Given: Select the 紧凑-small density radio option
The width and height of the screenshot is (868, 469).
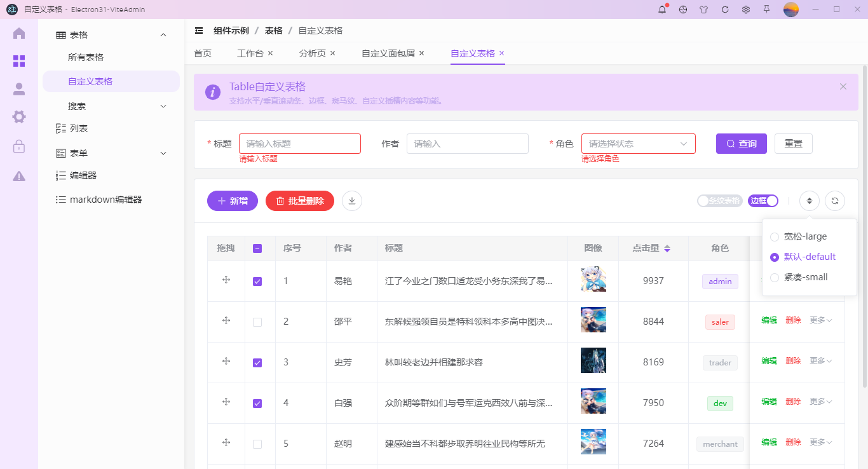Looking at the screenshot, I should pos(775,277).
